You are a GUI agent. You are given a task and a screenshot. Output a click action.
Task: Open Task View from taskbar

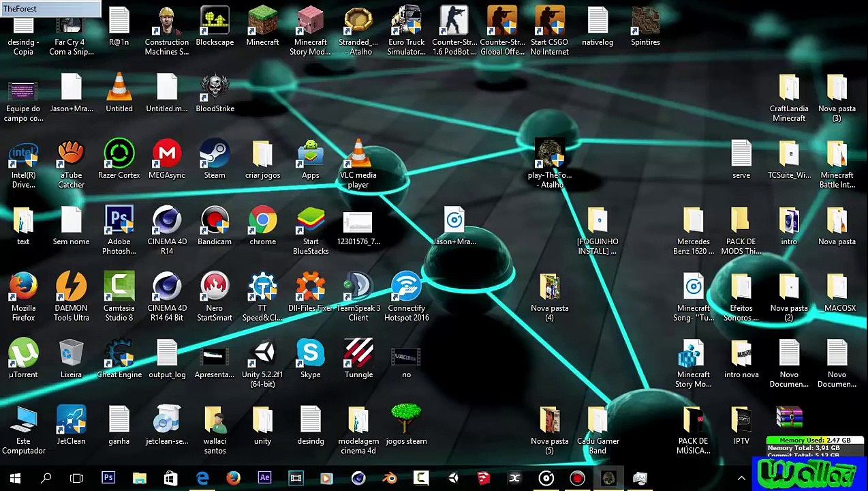(x=77, y=479)
